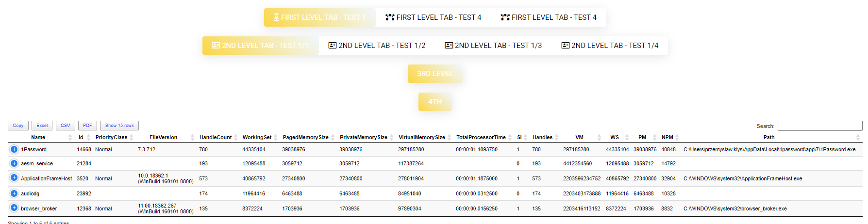The image size is (868, 224).
Task: Click the 4TH tab
Action: pos(435,102)
